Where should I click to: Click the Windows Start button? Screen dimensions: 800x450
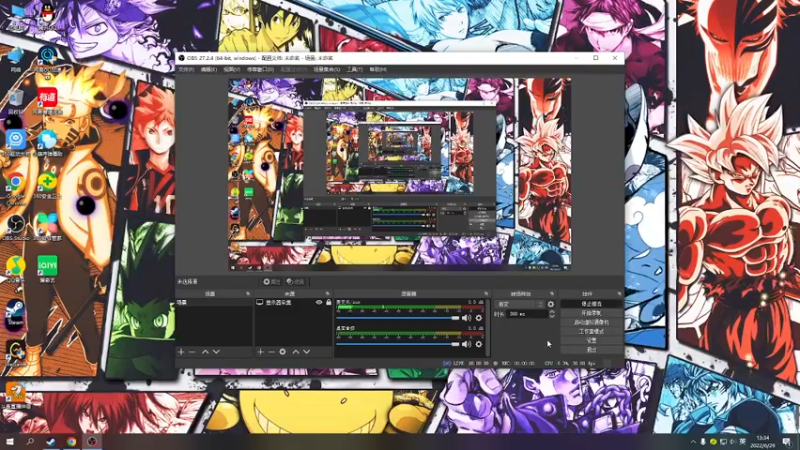coord(10,442)
